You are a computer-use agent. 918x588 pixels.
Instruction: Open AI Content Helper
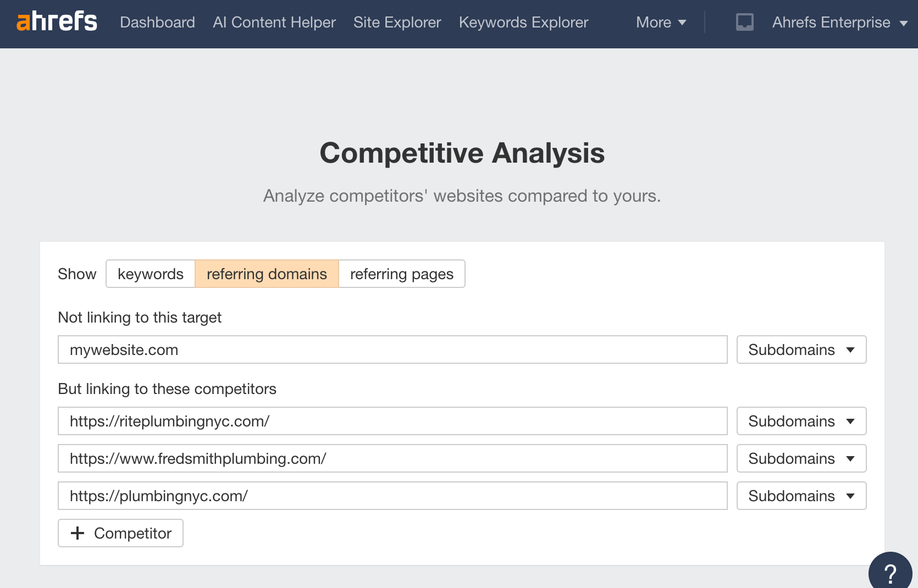[x=274, y=23]
